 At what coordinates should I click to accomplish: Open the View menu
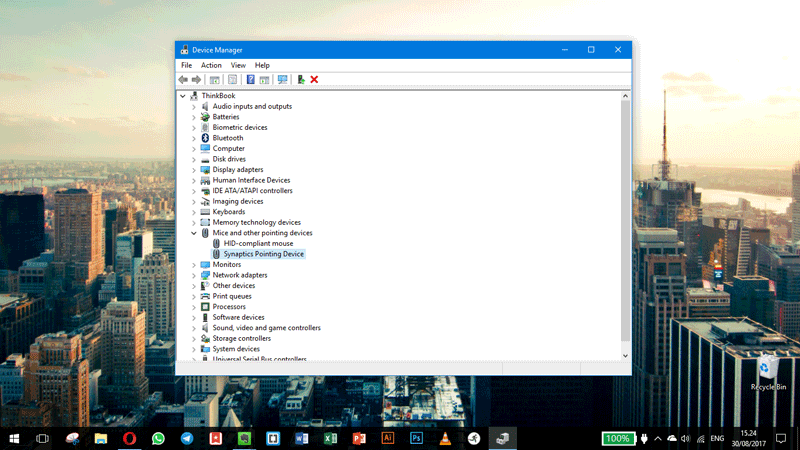[238, 65]
